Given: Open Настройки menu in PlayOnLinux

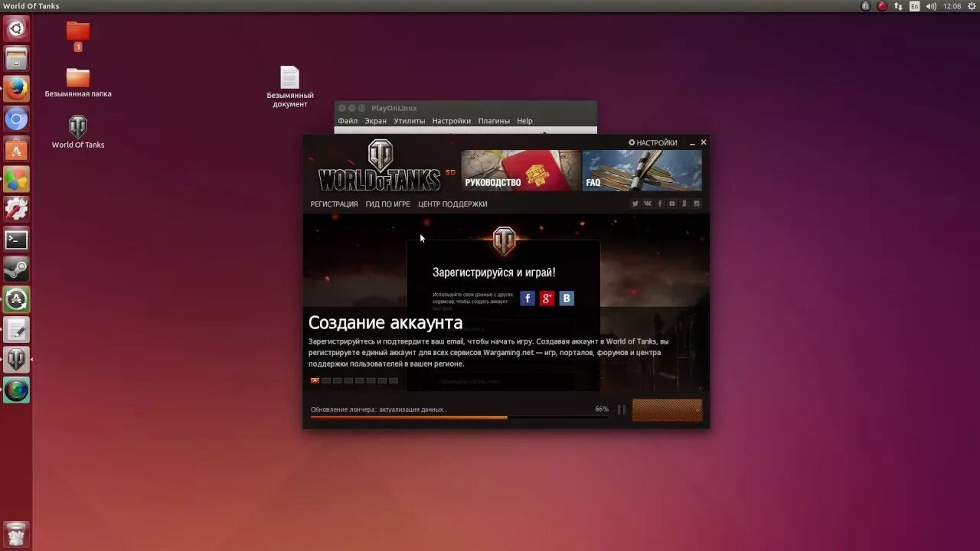Looking at the screenshot, I should [452, 121].
